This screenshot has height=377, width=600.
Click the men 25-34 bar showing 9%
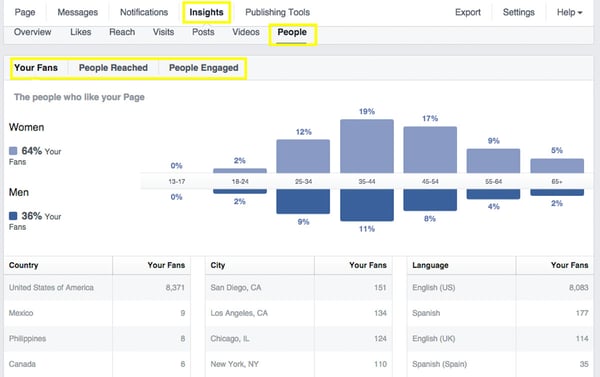tap(303, 201)
